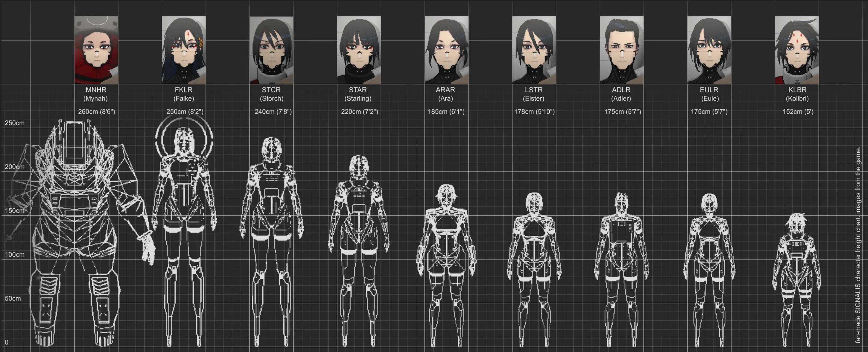Click the 260cm (8'6") height label
This screenshot has width=868, height=352.
[96, 111]
